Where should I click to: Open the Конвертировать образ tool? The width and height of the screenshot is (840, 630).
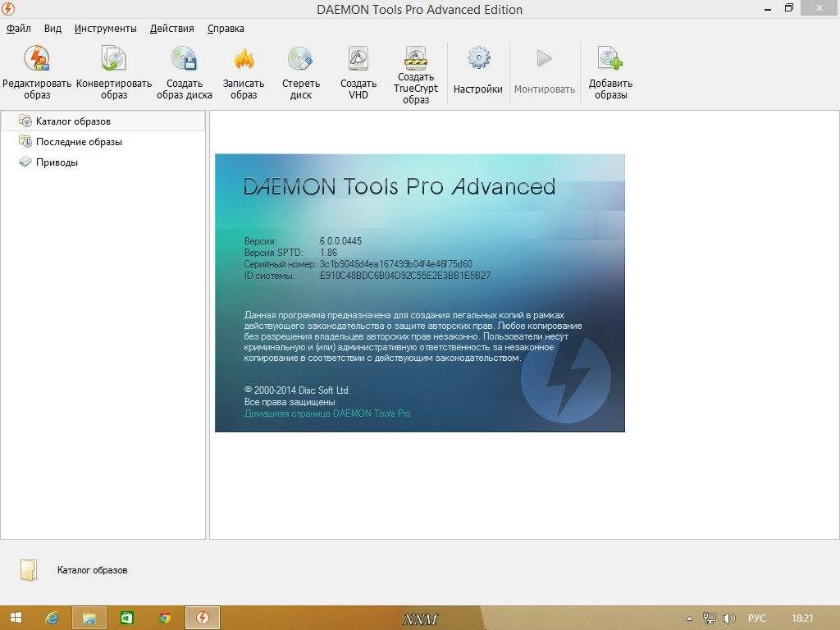tap(113, 59)
